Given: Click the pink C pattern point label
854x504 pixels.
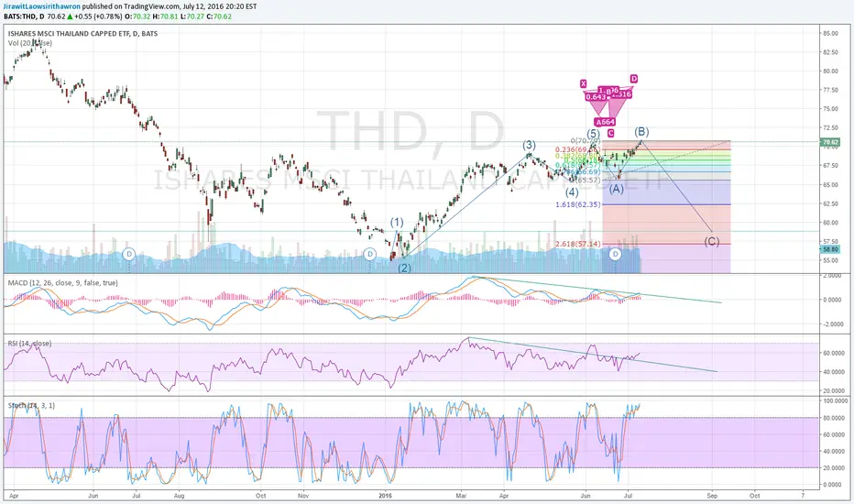Looking at the screenshot, I should click(610, 134).
